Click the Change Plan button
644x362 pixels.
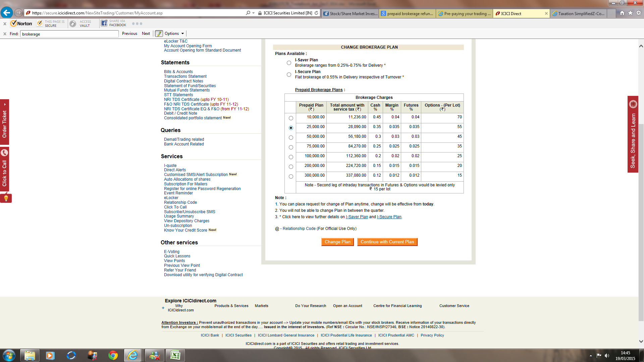click(337, 242)
